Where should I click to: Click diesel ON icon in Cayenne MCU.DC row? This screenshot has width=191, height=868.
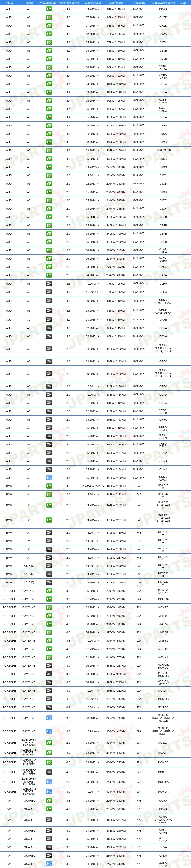(x=49, y=707)
